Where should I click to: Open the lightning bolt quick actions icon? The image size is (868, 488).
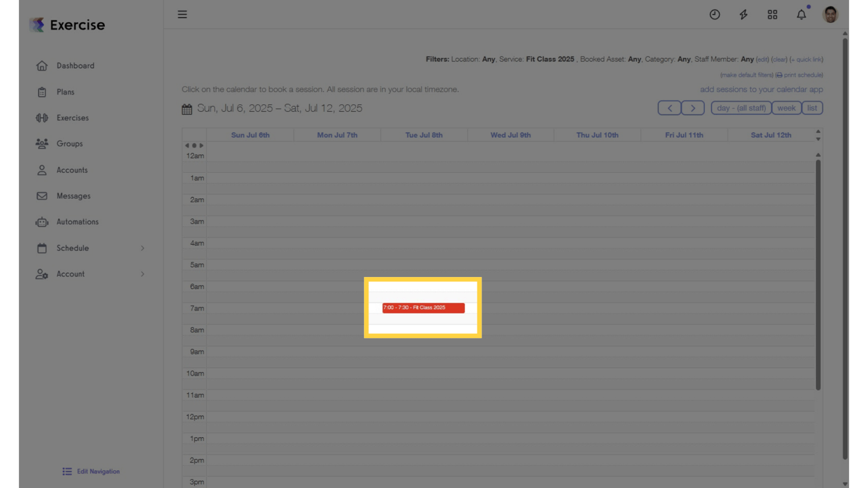tap(743, 14)
